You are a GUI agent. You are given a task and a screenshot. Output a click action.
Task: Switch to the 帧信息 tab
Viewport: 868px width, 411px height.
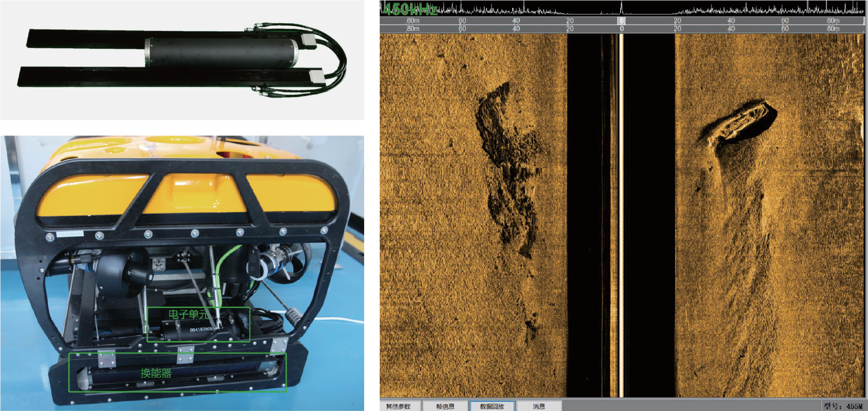tap(445, 406)
